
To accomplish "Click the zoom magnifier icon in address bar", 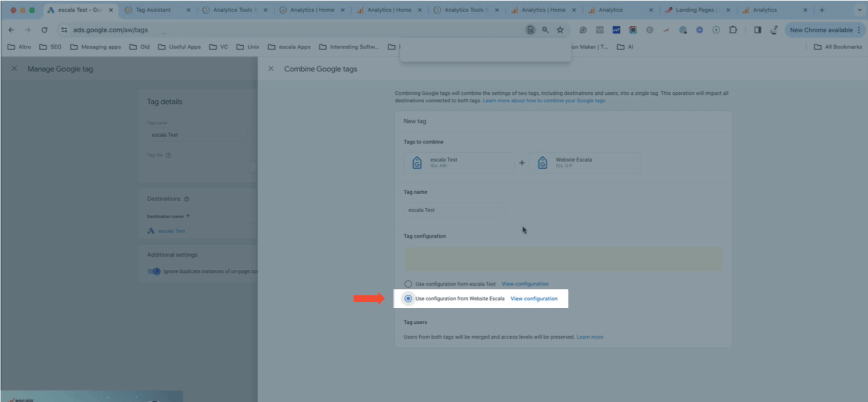I will [545, 30].
